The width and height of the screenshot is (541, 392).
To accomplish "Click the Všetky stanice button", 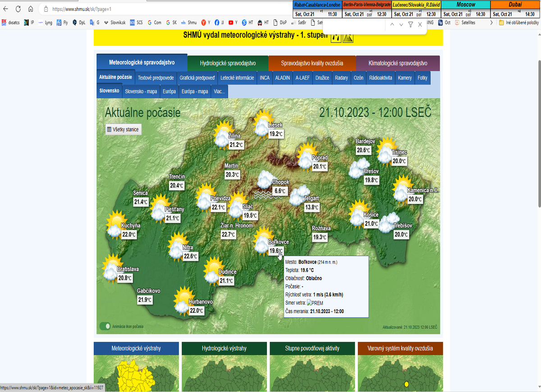I will coord(123,129).
